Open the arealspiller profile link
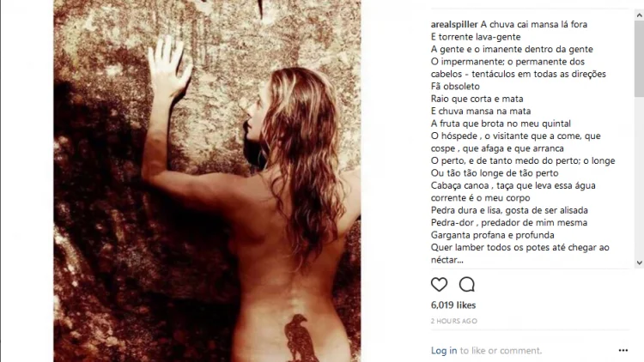 (454, 24)
